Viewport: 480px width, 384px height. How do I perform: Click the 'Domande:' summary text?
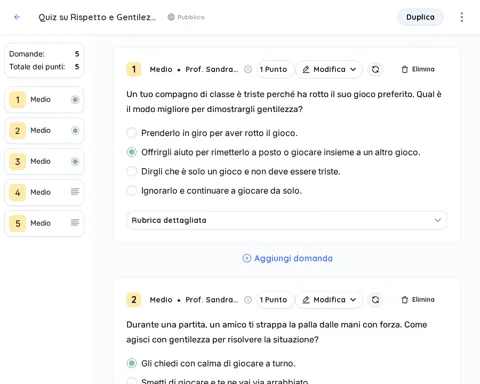click(27, 54)
